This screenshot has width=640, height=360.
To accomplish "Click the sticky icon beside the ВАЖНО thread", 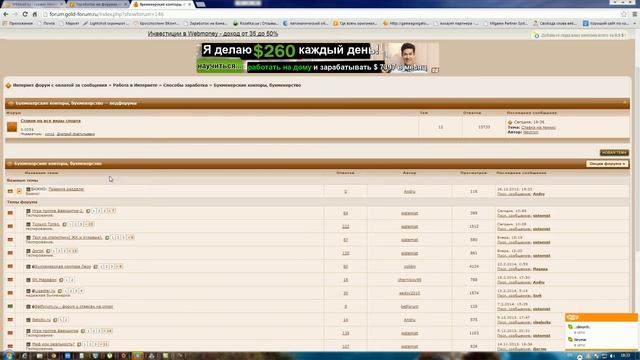I will point(19,191).
